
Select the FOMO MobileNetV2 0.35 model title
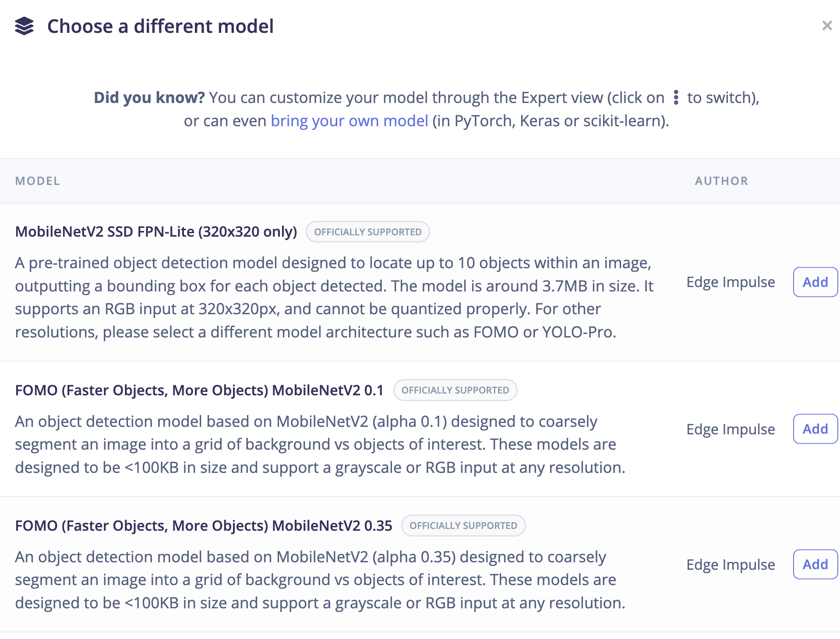click(204, 525)
